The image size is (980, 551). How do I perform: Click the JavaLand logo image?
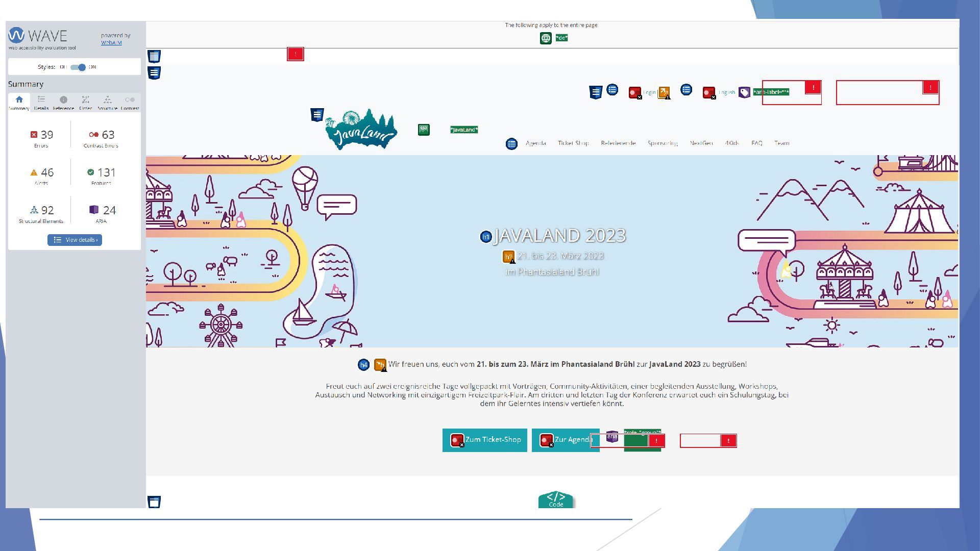click(x=361, y=130)
